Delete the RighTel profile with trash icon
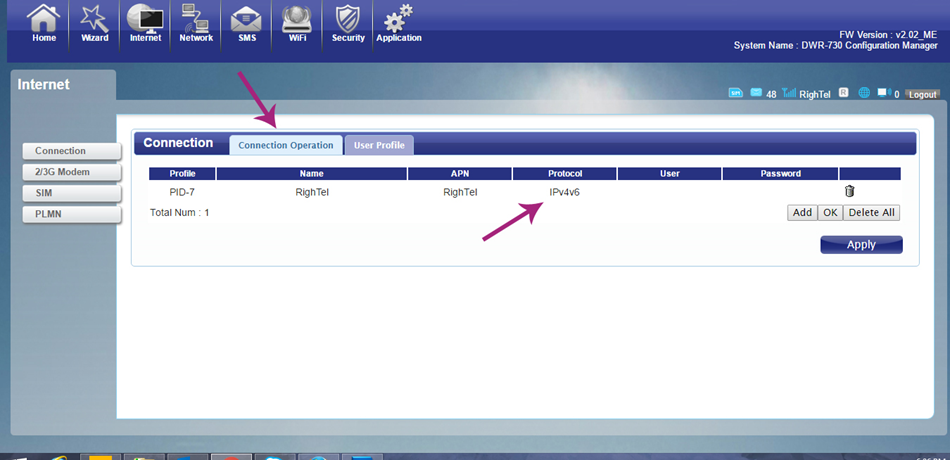This screenshot has width=950, height=460. [x=849, y=192]
